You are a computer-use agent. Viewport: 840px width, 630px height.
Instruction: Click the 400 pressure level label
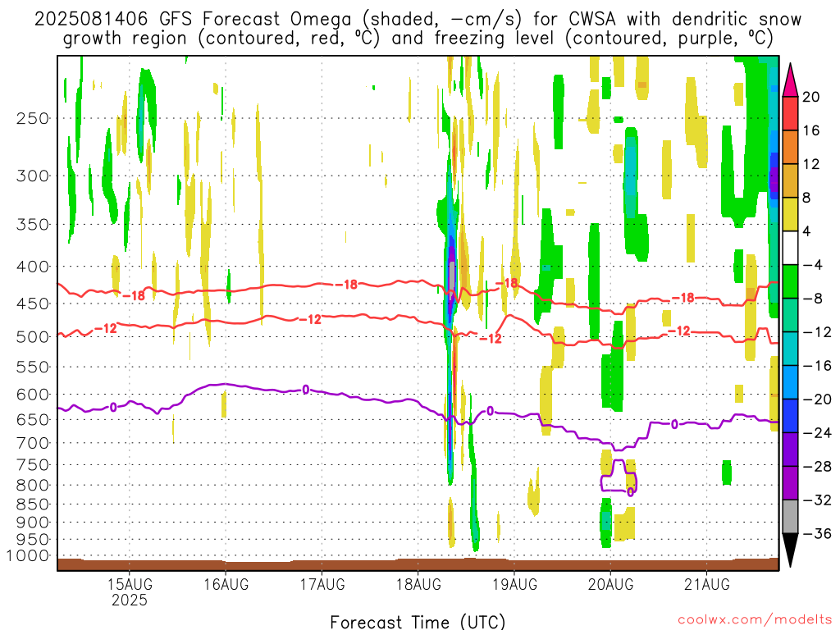coord(33,267)
